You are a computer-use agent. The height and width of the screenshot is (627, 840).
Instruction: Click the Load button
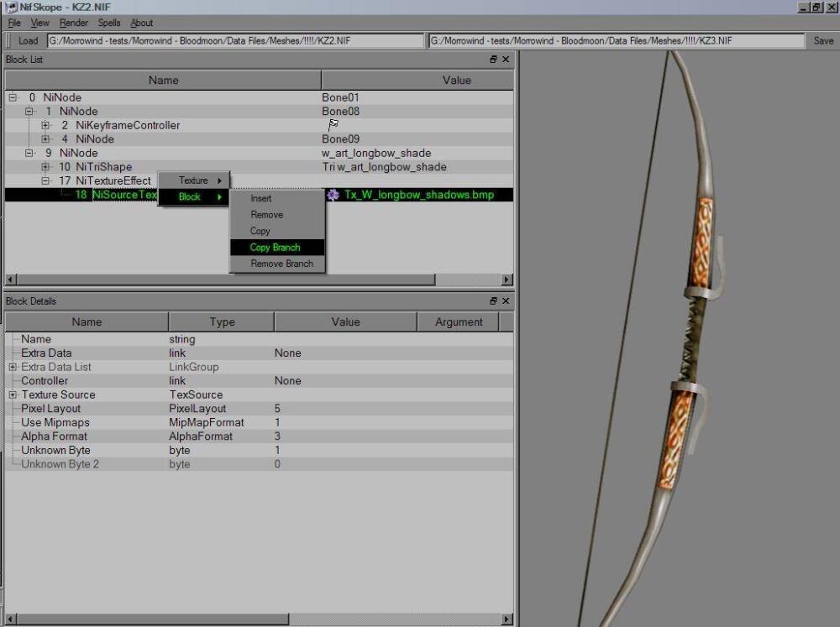click(28, 40)
